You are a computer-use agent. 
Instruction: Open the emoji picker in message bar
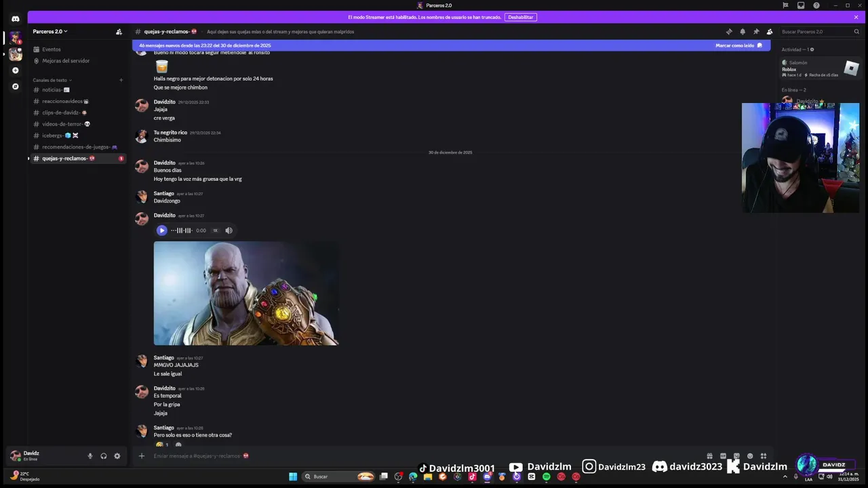(750, 456)
